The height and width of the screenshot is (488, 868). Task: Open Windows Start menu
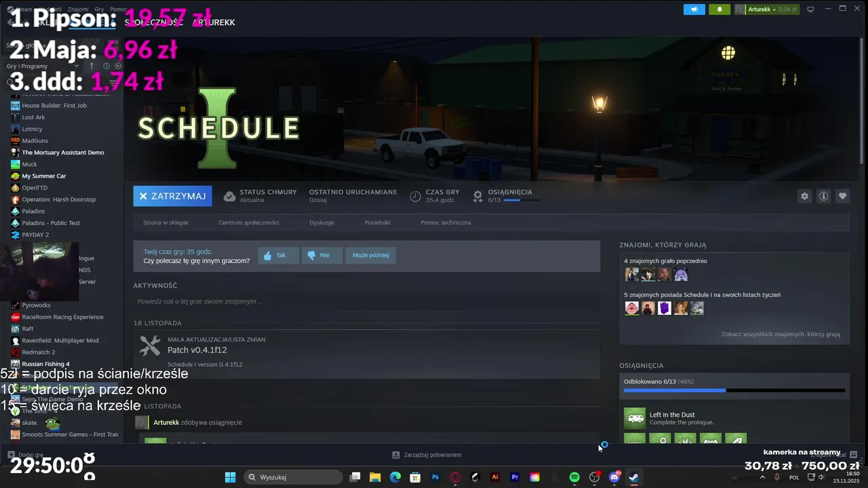(230, 477)
